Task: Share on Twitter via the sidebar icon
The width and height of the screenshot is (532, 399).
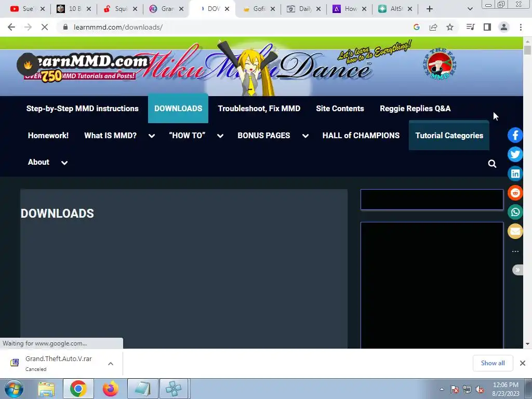Action: pyautogui.click(x=515, y=154)
